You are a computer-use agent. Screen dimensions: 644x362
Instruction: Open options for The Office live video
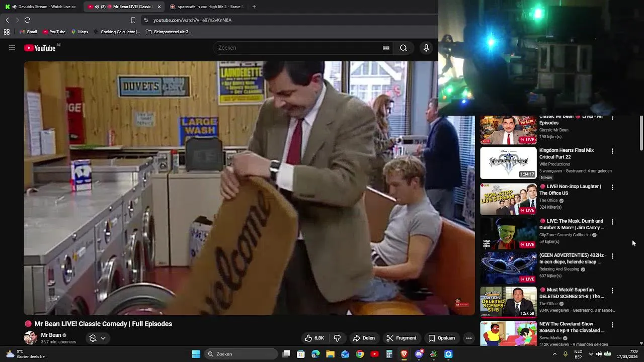612,187
